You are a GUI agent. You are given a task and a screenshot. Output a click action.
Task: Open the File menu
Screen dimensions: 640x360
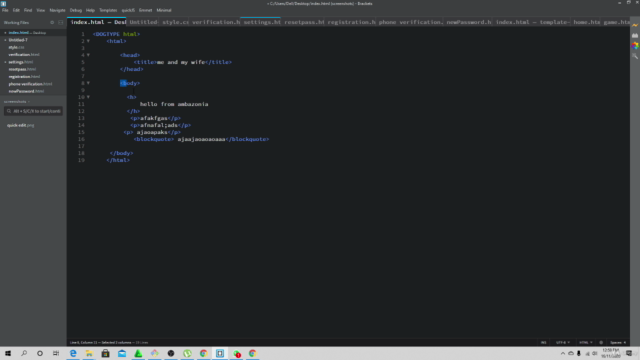5,10
